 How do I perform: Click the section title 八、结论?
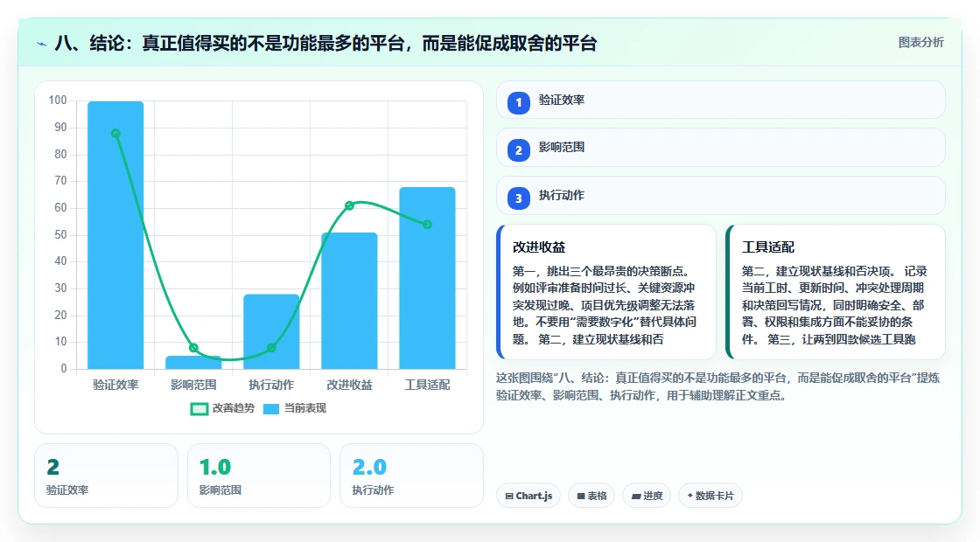pyautogui.click(x=325, y=44)
